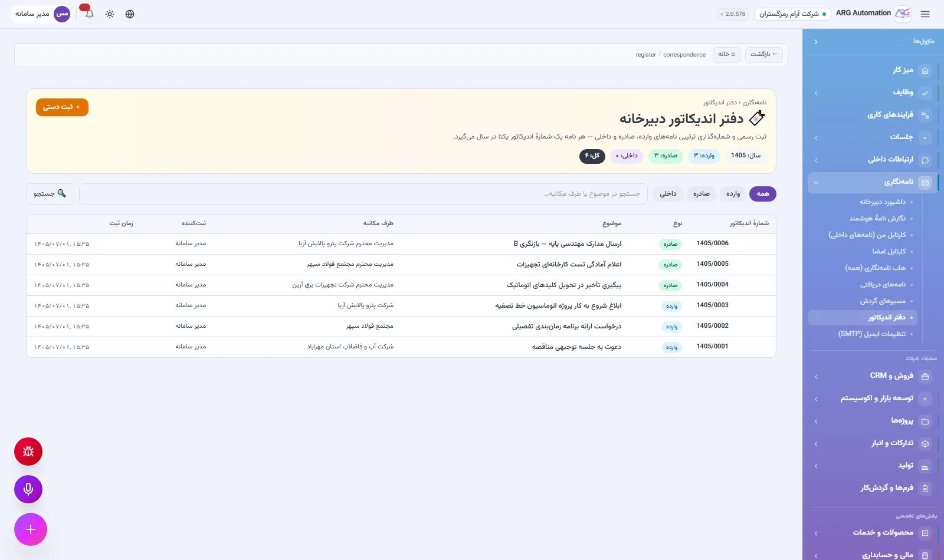Screen dimensions: 944x560
Task: Open کارتابل امضا in the sidebar
Action: click(889, 252)
